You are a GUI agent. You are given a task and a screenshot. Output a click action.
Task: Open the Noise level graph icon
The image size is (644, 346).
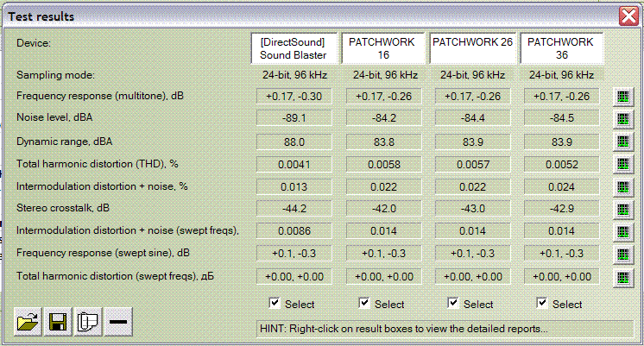click(623, 118)
